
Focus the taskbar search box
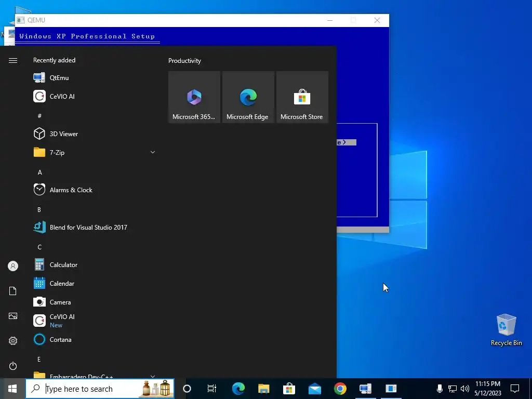(x=100, y=389)
